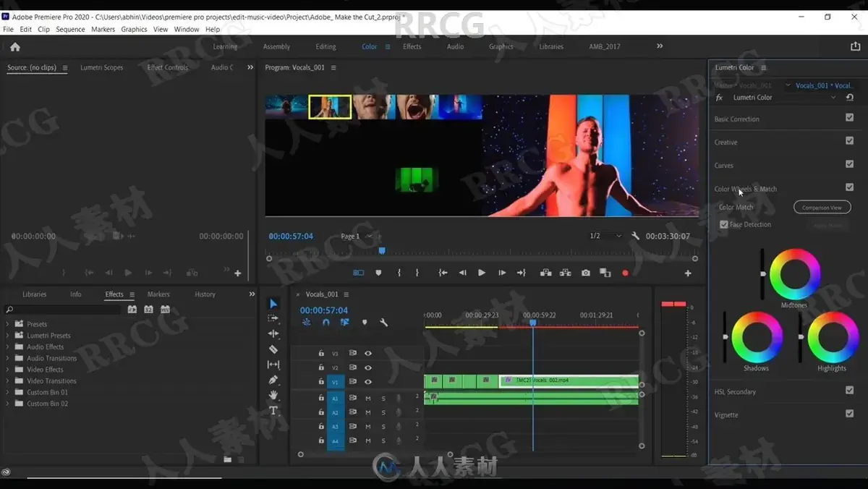Click the Home icon
The width and height of the screenshot is (868, 489).
coord(15,47)
